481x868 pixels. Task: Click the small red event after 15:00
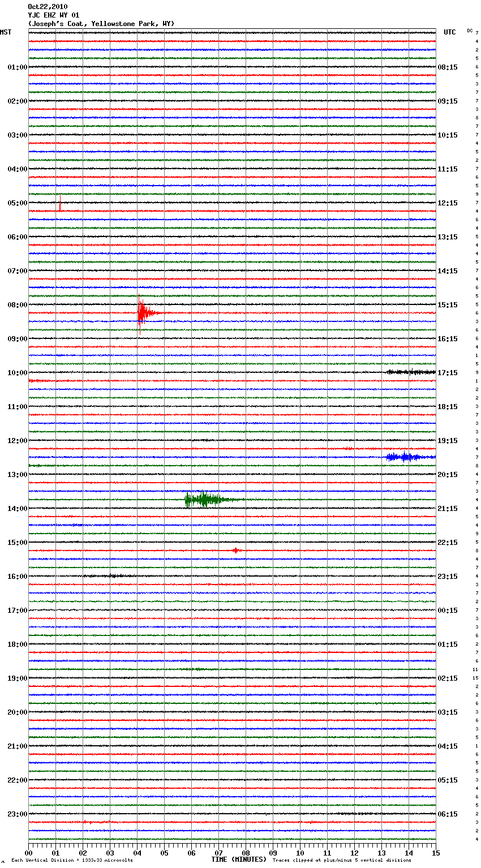pyautogui.click(x=236, y=550)
